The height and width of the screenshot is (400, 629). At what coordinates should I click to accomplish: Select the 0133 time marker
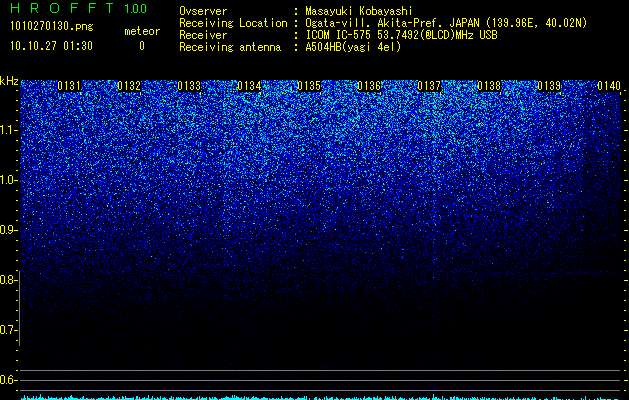(x=189, y=86)
